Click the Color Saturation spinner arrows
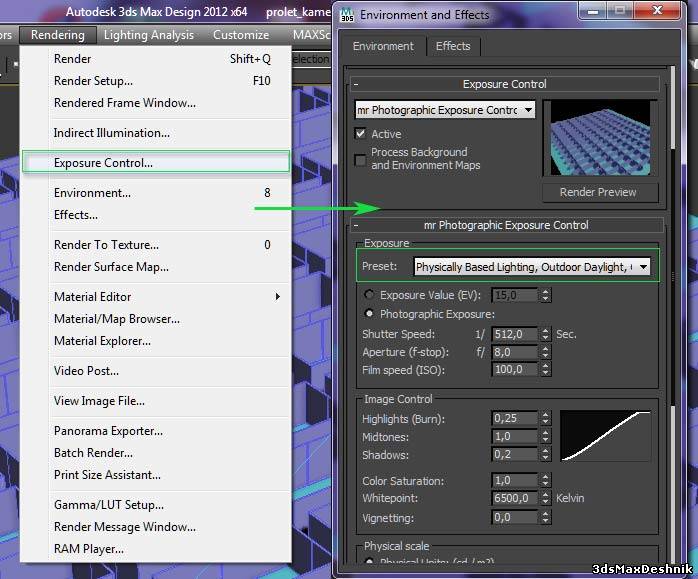This screenshot has height=579, width=698. pyautogui.click(x=546, y=481)
